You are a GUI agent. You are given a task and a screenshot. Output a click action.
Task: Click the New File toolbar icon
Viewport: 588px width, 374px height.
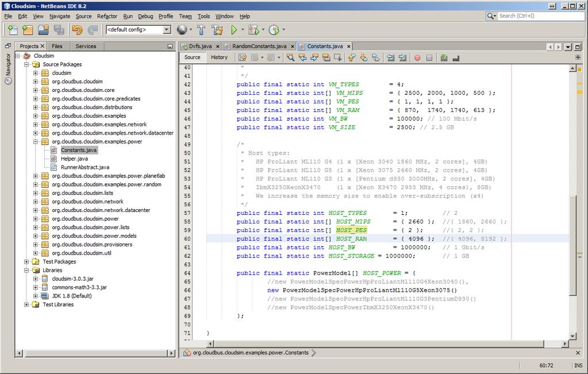(x=13, y=30)
